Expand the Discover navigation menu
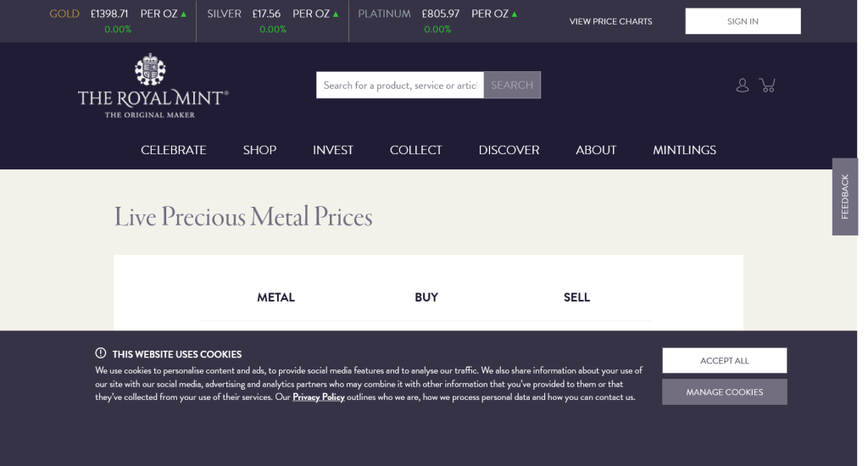The image size is (868, 466). click(509, 150)
